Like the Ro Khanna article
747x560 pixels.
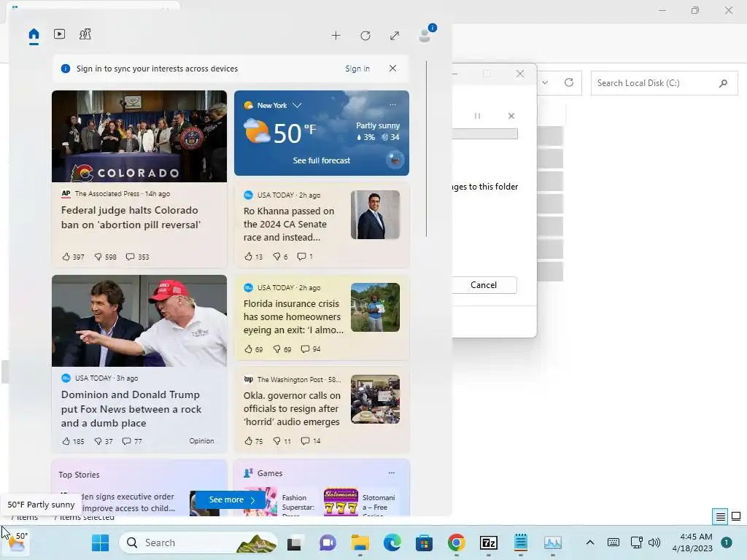click(x=253, y=257)
